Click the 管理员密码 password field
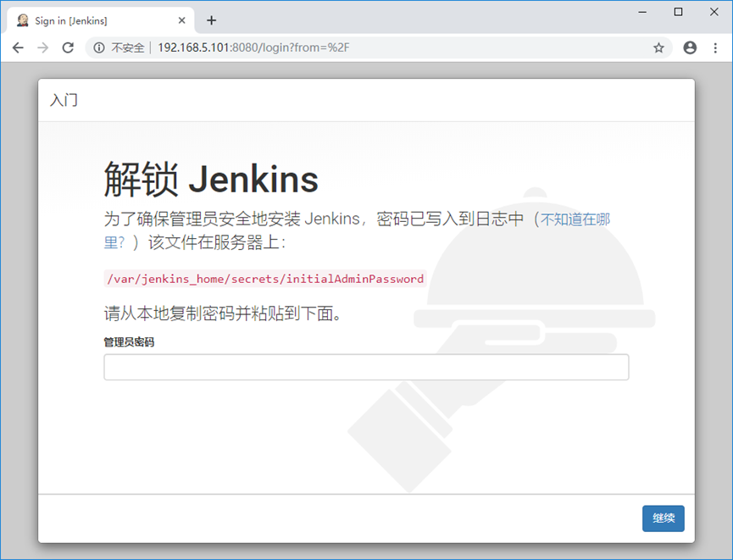The width and height of the screenshot is (733, 560). (x=366, y=367)
